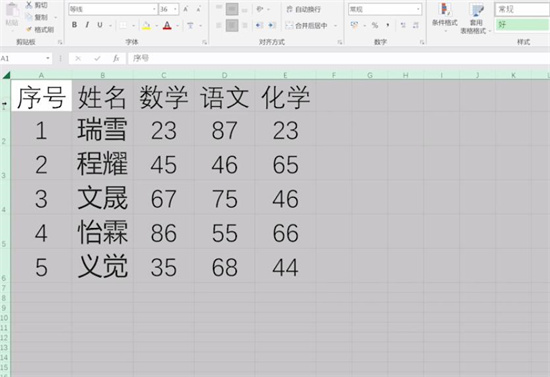Click the Increase Indent arrow icon
Image resolution: width=550 pixels, height=377 pixels.
pos(272,25)
